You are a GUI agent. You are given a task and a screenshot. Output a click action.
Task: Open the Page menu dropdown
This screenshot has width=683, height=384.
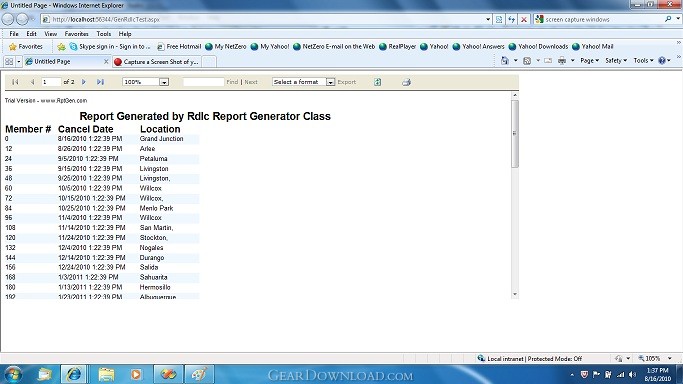click(589, 61)
